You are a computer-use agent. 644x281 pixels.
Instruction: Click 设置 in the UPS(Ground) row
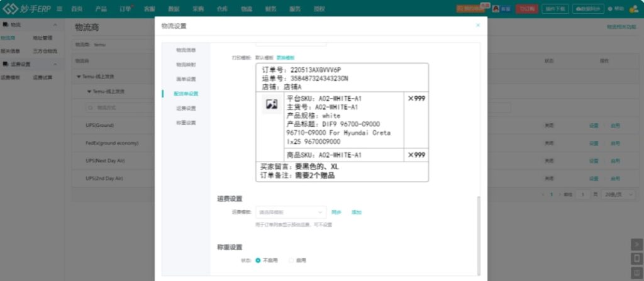coord(594,126)
